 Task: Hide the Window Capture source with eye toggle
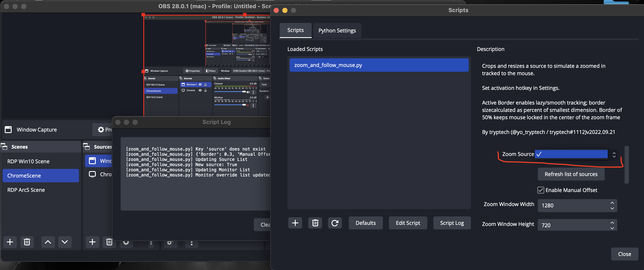(200, 85)
